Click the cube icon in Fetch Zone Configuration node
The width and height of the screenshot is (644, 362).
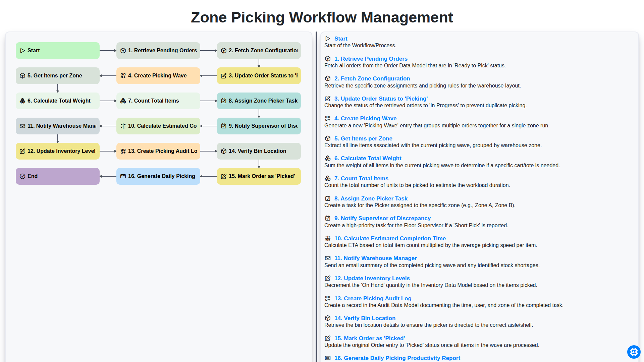[x=224, y=51]
